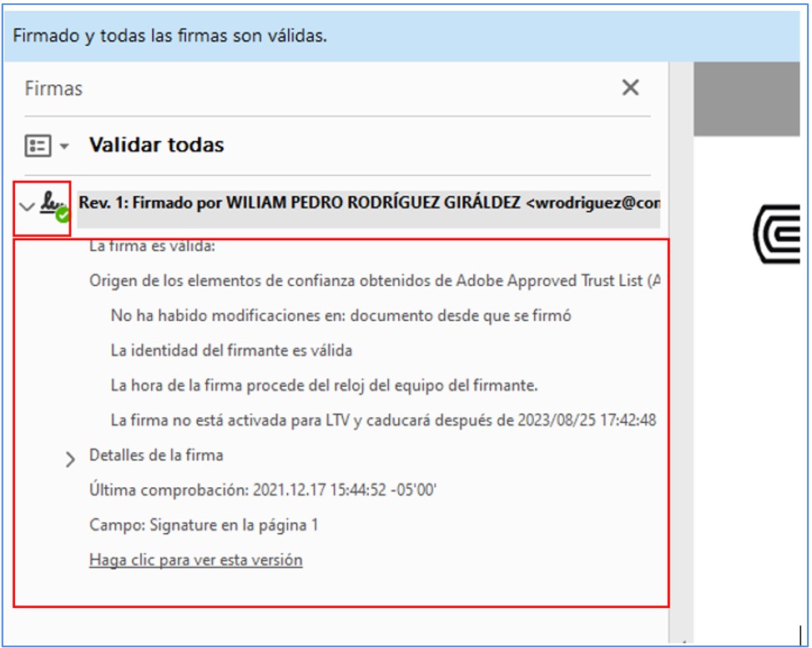The height and width of the screenshot is (648, 812).
Task: Select the No ha habido modificaciones line
Action: 340,316
